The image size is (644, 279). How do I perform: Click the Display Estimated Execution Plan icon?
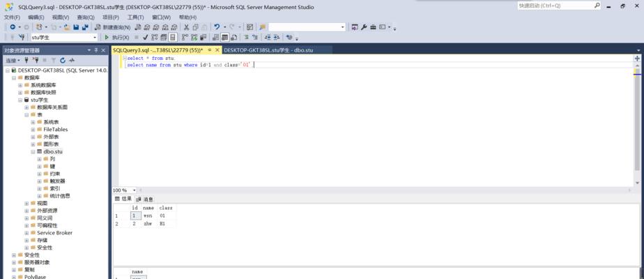coord(155,38)
